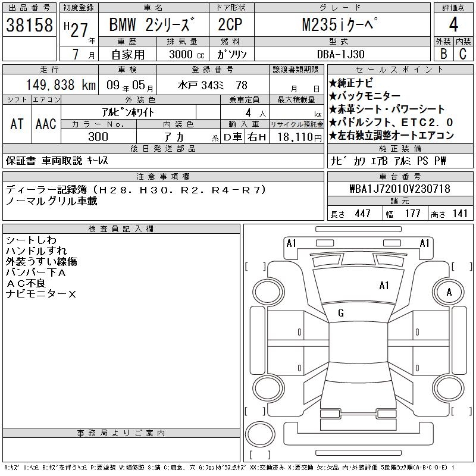Click exterior grade B
The image size is (476, 476).
click(443, 54)
